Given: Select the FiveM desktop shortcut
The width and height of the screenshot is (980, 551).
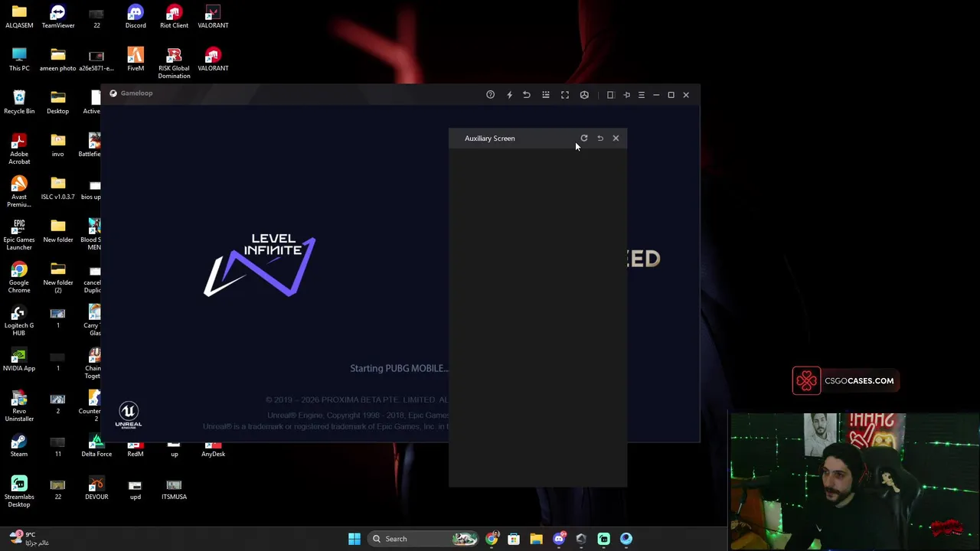Looking at the screenshot, I should tap(136, 60).
